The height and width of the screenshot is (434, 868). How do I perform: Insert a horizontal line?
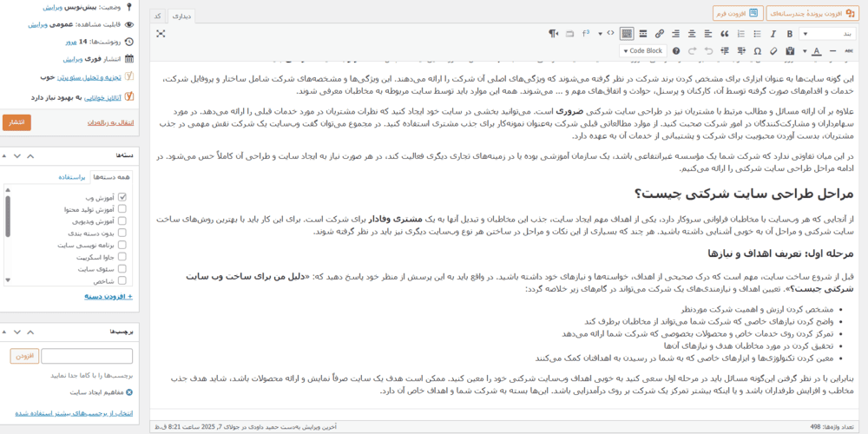832,51
